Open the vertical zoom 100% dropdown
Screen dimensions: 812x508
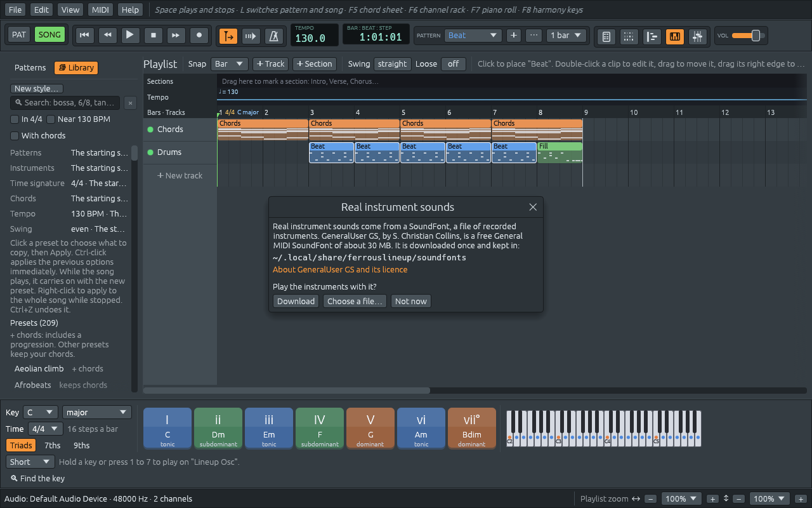[769, 499]
